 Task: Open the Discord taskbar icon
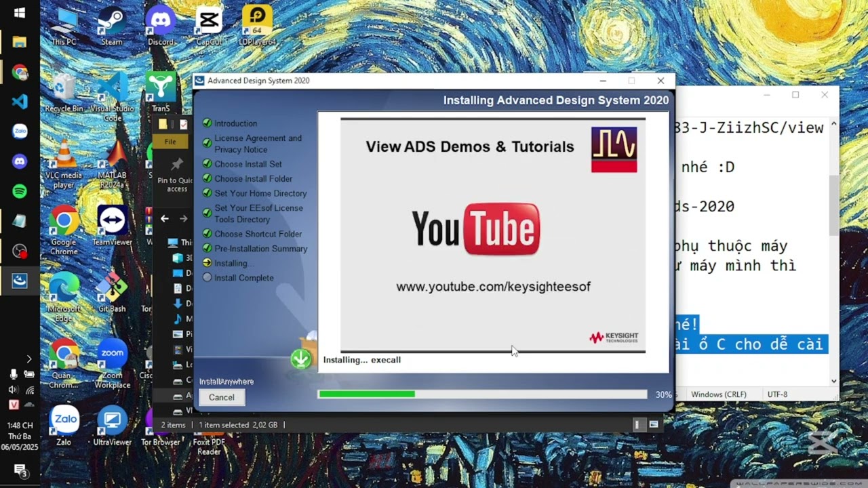20,161
